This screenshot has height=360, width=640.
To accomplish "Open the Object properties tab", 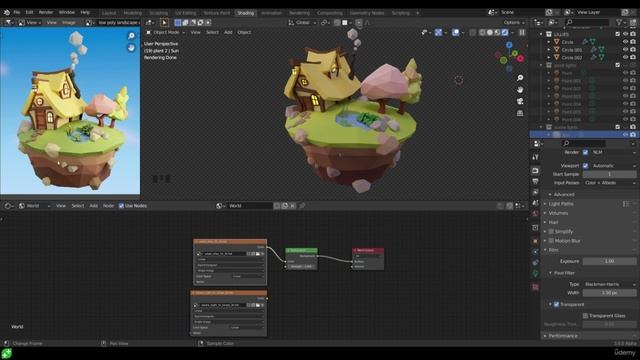I will (535, 241).
